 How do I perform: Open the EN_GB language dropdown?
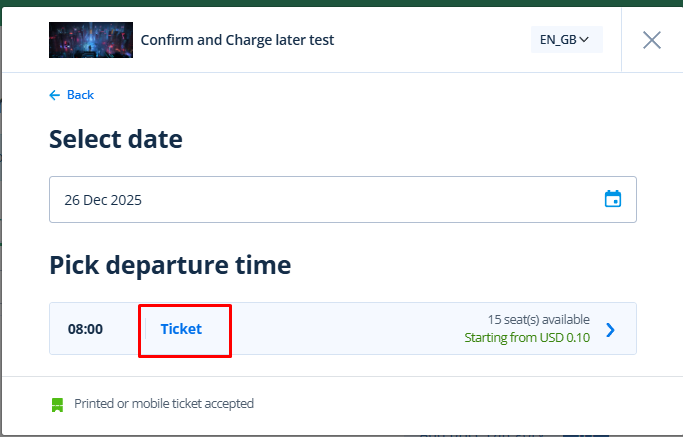pyautogui.click(x=566, y=40)
